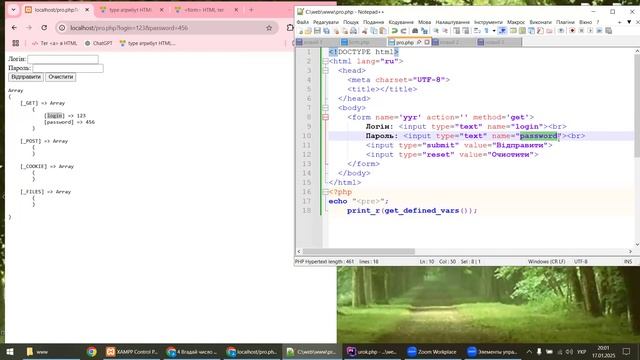Collapse the form fold marker on line 8
This screenshot has width=640, height=360.
coord(325,118)
